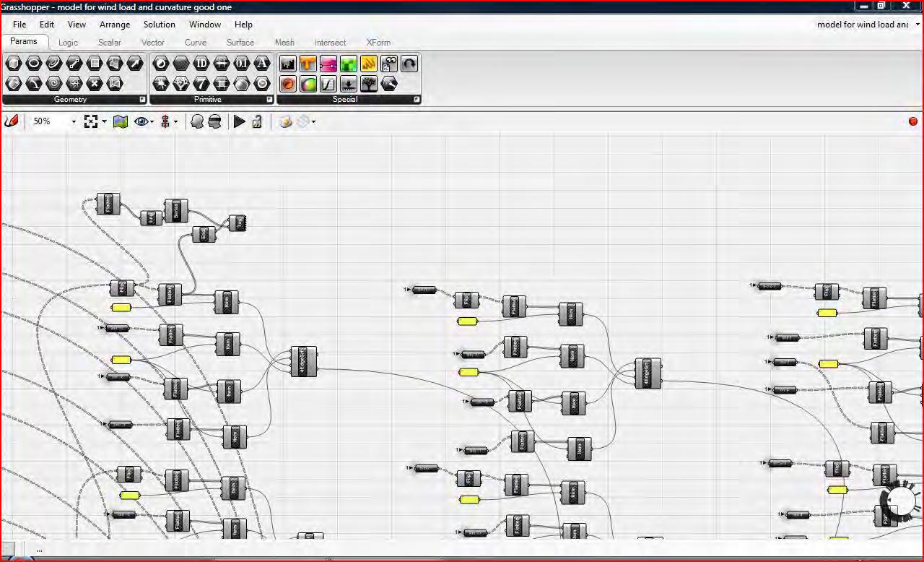Viewport: 924px width, 562px height.
Task: Select the ID (Guid) parameter icon
Action: click(x=201, y=64)
